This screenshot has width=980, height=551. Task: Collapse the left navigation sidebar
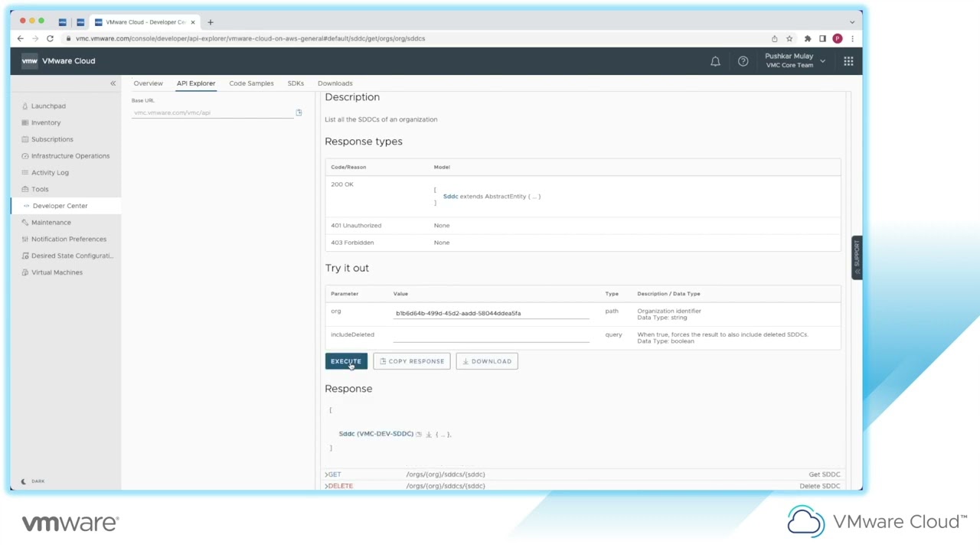coord(113,83)
